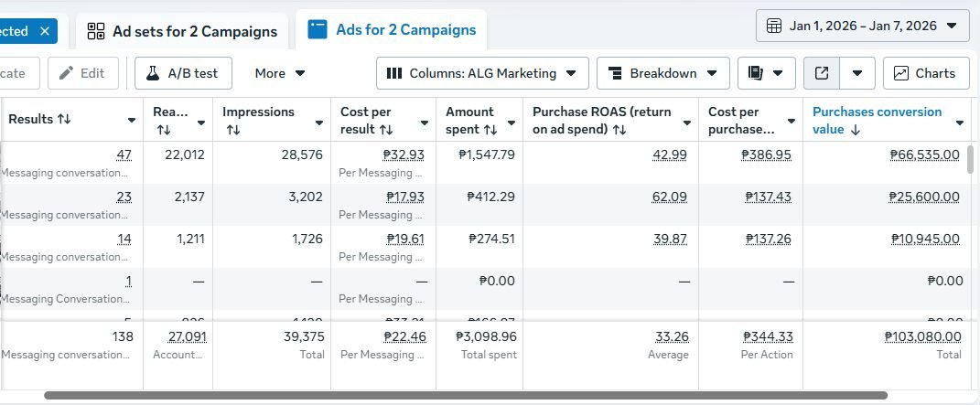Switch to Ad sets for 2 Campaigns tab
This screenshot has width=980, height=405.
[182, 31]
